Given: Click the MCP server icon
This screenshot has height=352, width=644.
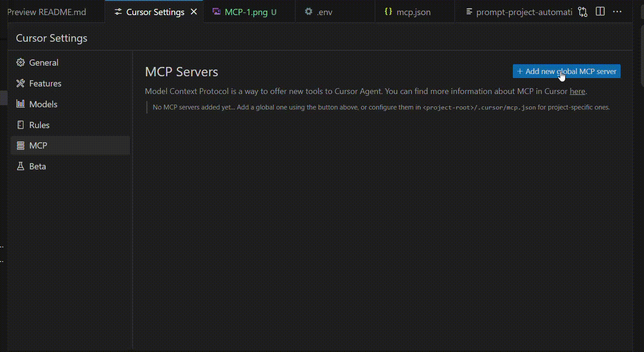Looking at the screenshot, I should (20, 145).
